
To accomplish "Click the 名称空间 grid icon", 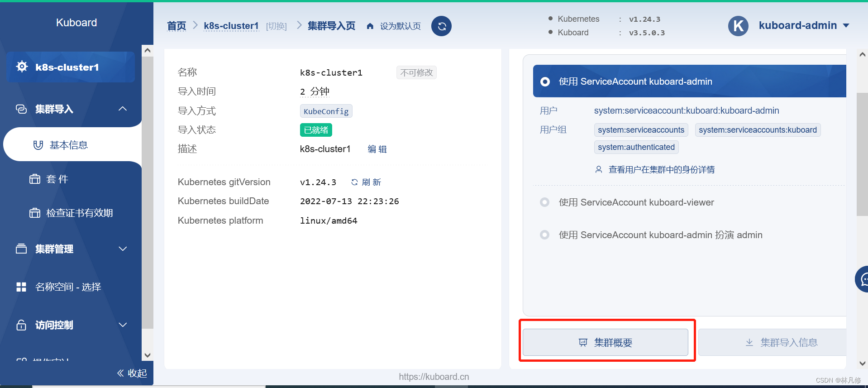I will point(21,287).
